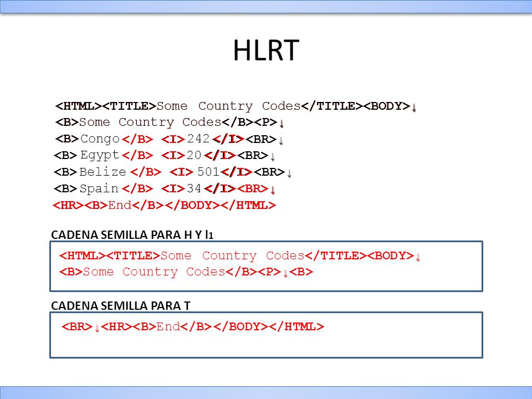Click the country code value 501

[x=208, y=172]
